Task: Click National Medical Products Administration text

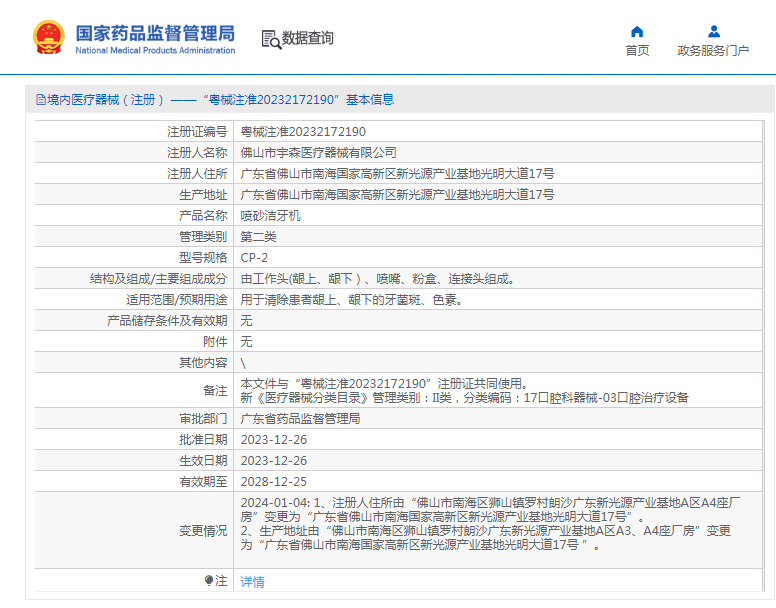Action: coord(155,50)
